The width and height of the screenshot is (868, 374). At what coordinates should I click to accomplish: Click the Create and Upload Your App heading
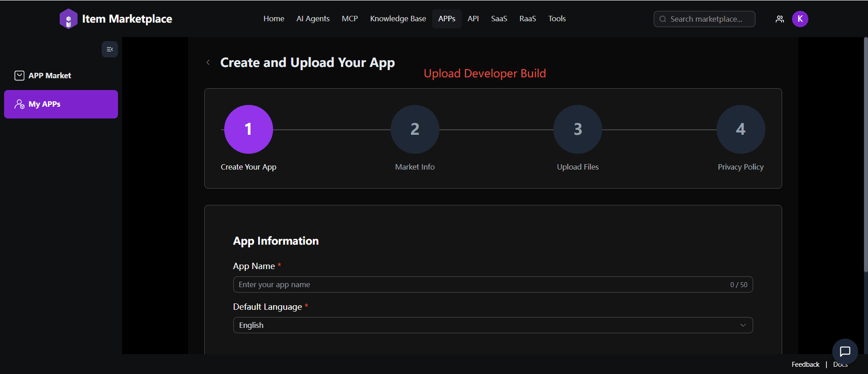coord(307,62)
